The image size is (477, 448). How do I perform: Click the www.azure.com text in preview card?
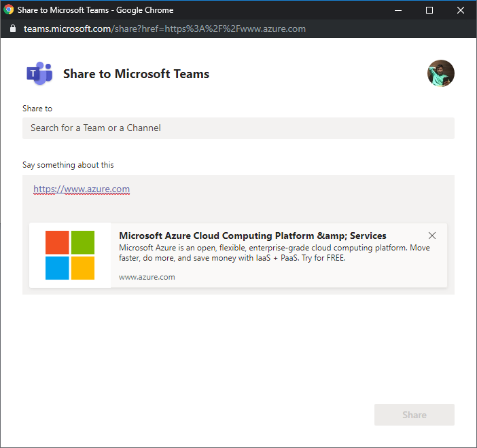pos(147,277)
